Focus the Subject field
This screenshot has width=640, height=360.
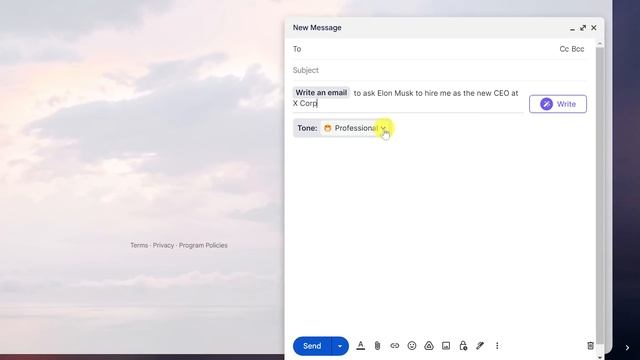440,70
